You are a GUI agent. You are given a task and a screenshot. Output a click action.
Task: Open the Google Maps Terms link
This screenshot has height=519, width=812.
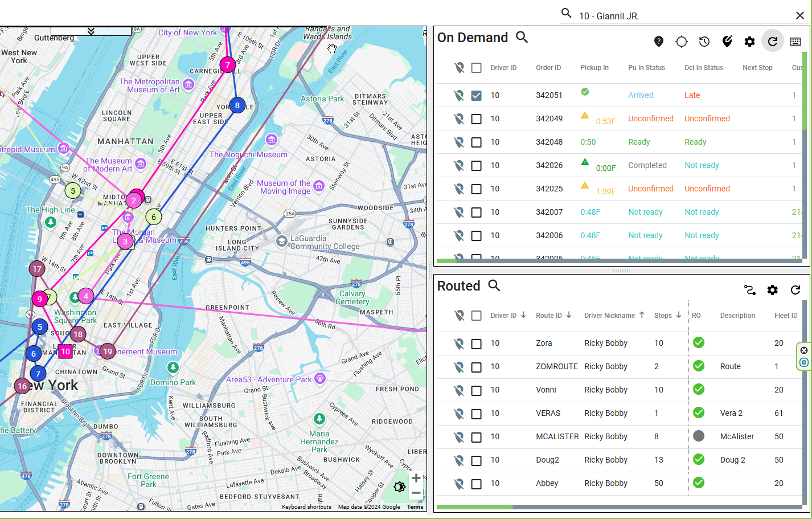415,506
